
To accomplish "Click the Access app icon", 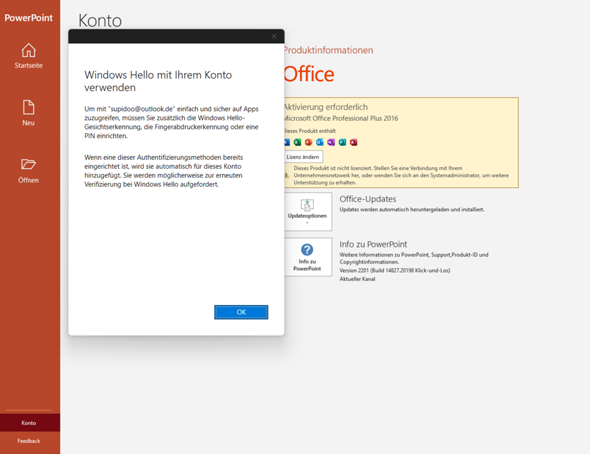I will coord(354,142).
